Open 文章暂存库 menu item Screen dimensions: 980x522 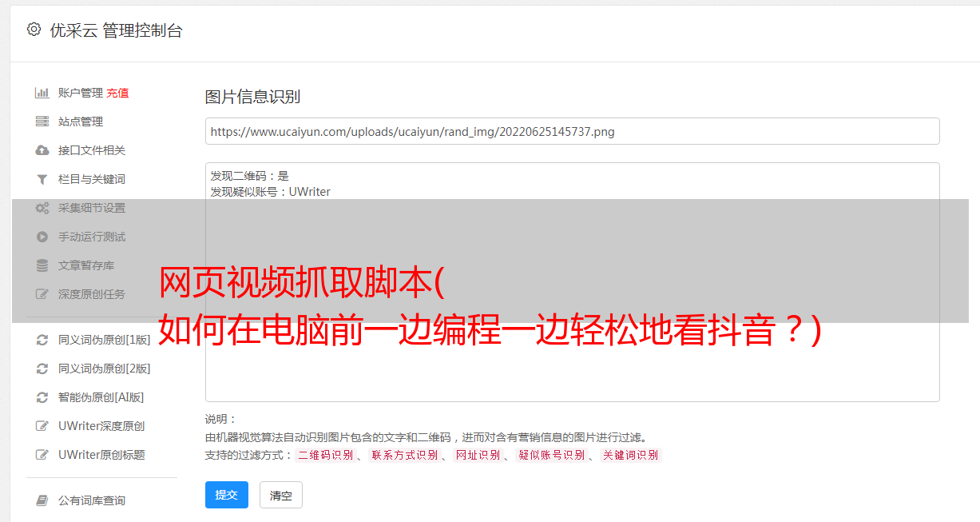86,265
